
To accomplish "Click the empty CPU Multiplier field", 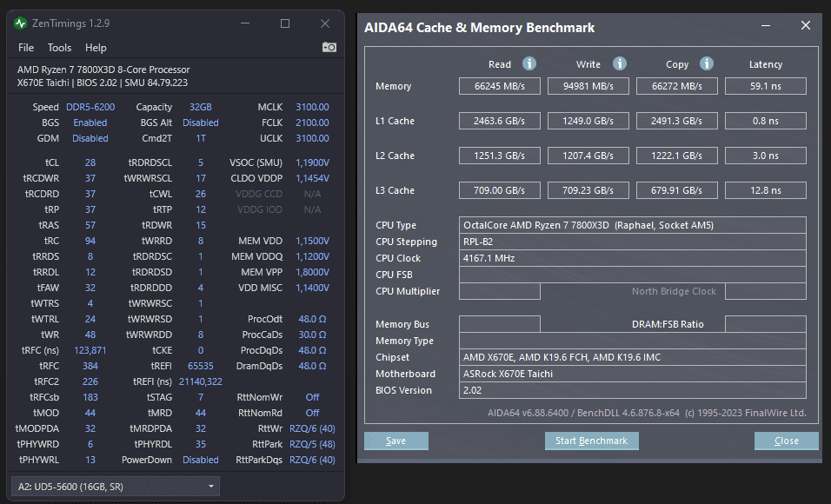I will coord(500,291).
